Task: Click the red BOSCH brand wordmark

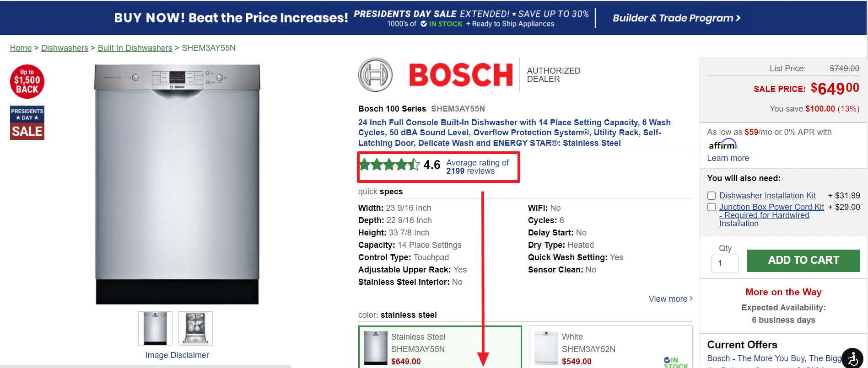Action: 461,75
